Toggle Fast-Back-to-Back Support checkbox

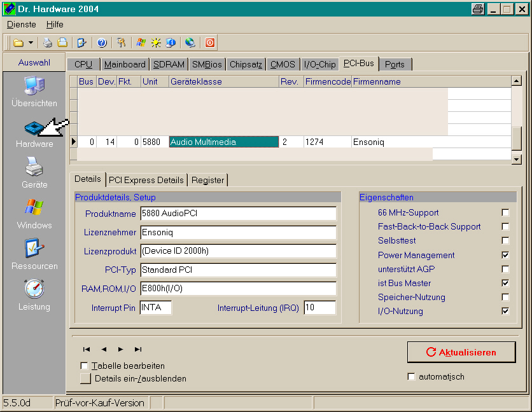tap(505, 226)
